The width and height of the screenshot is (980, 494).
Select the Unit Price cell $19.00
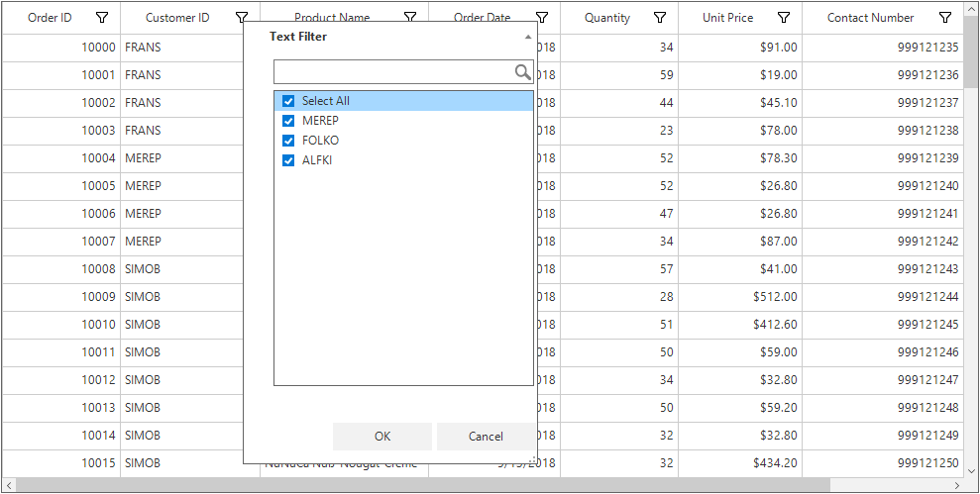point(740,75)
